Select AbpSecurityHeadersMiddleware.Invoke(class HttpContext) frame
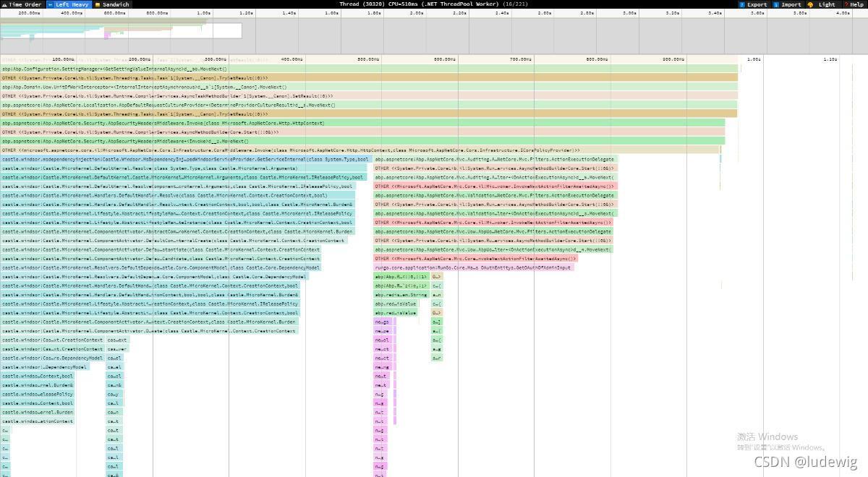 [x=362, y=123]
